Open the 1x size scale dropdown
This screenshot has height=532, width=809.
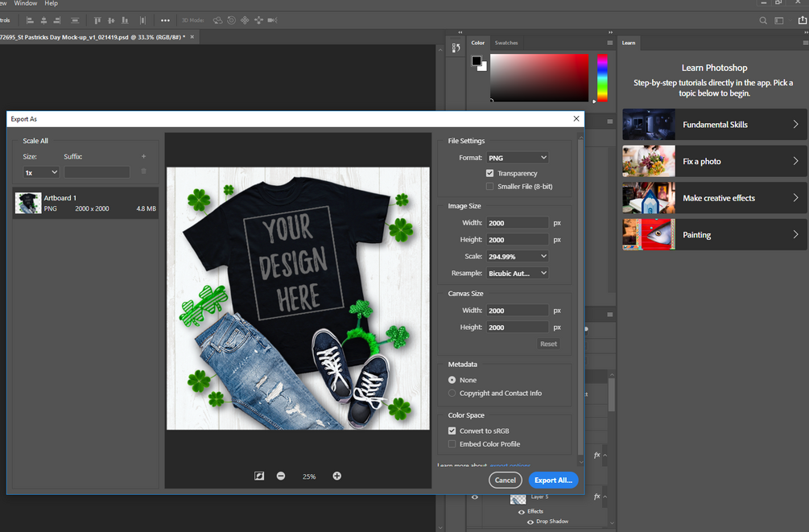41,172
